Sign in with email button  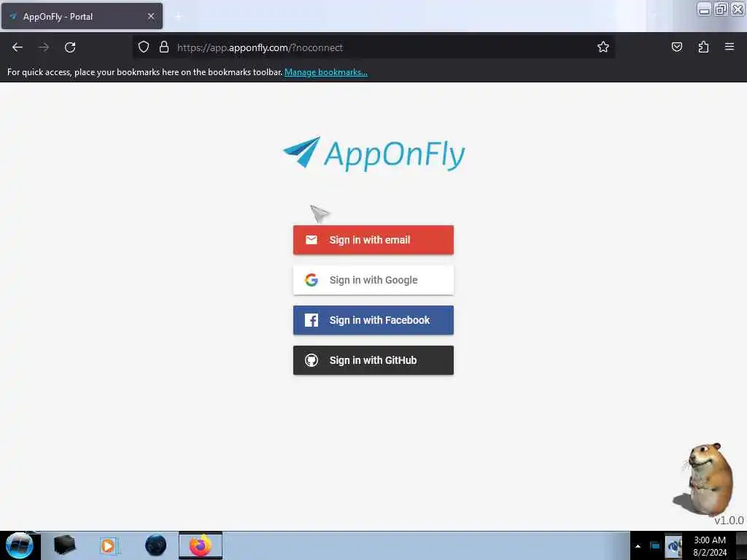373,240
